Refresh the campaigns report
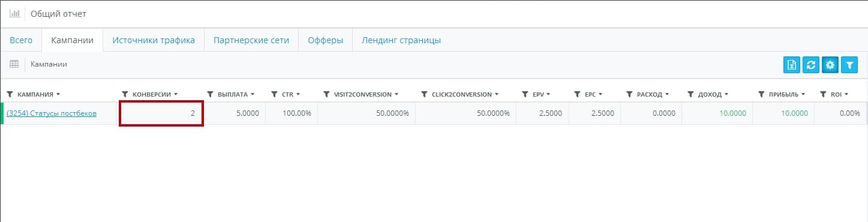This screenshot has width=868, height=222. tap(811, 65)
